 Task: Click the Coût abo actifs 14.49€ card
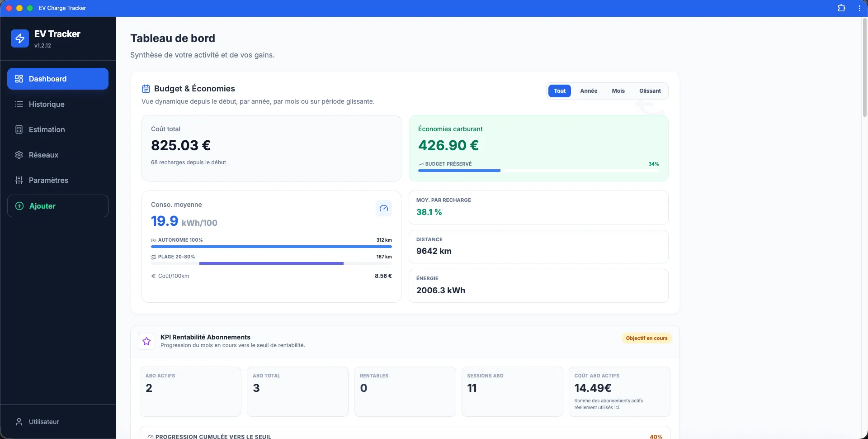point(619,391)
